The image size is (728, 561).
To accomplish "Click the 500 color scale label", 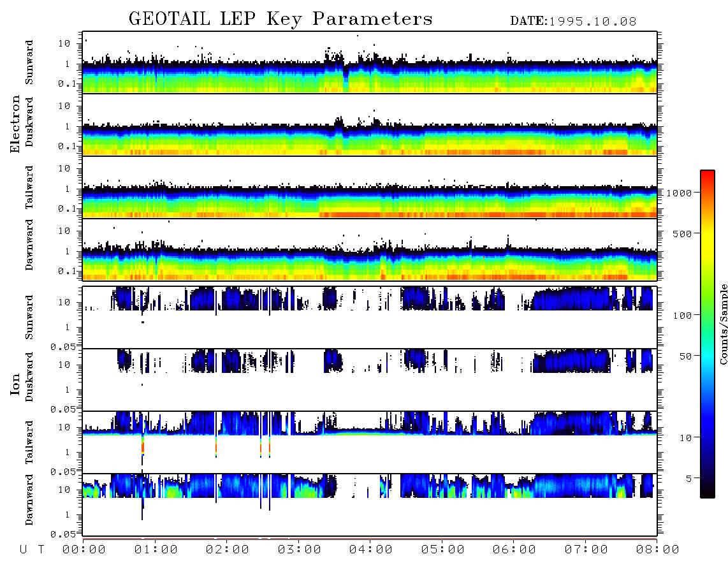I will coord(683,233).
